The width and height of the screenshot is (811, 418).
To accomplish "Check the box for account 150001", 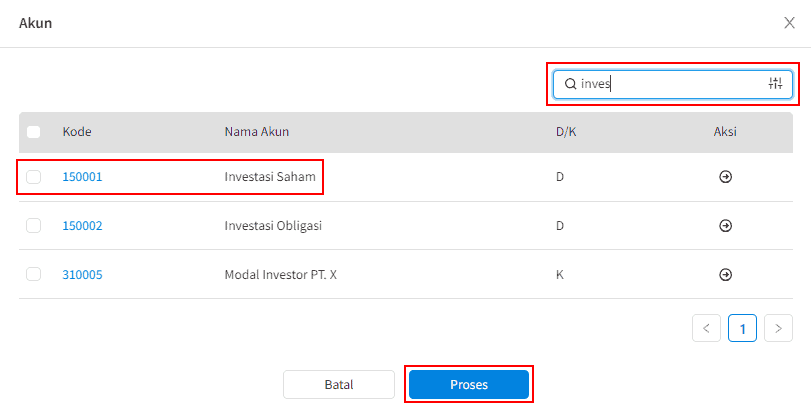I will (x=34, y=177).
